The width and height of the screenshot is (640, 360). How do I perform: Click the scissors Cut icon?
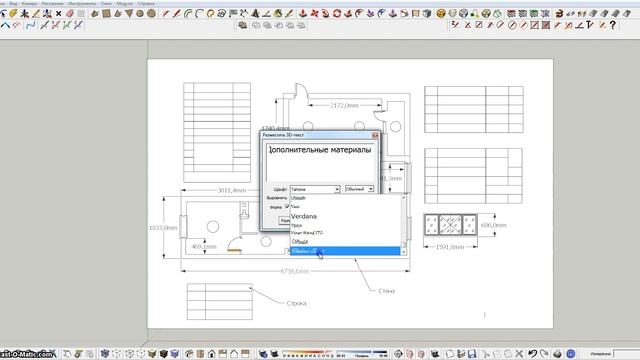(485, 353)
